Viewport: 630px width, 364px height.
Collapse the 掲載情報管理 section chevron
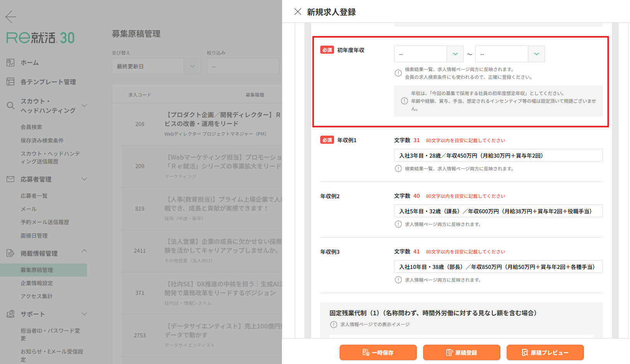coord(84,251)
